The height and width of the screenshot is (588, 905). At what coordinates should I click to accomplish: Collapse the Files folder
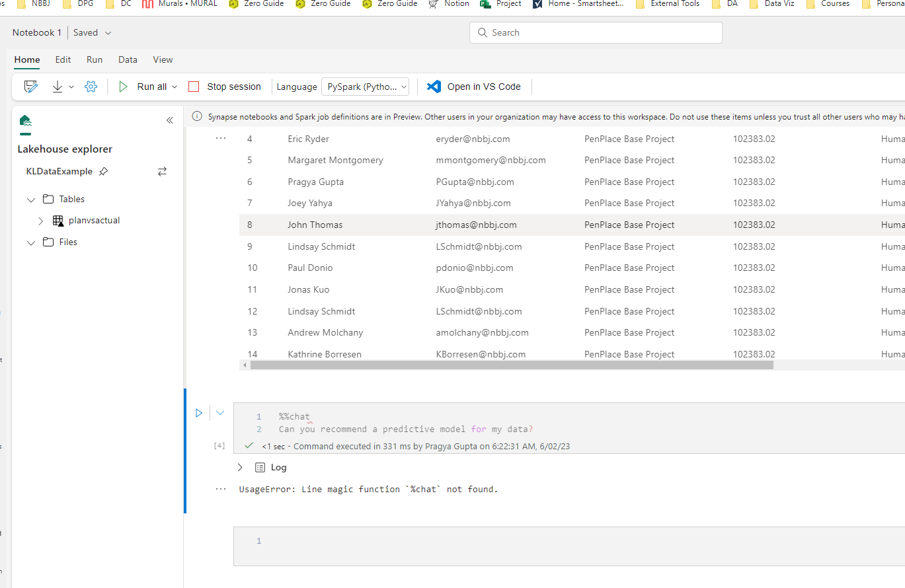[x=31, y=242]
